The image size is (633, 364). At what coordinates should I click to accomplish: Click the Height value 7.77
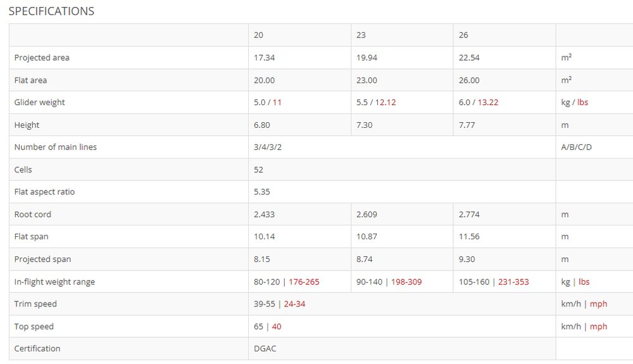[x=467, y=125]
